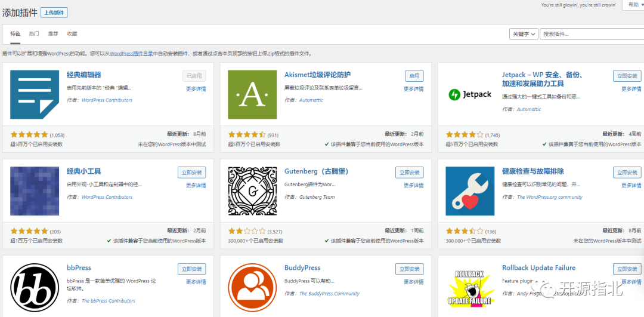The image size is (644, 317).
Task: Open the WordPress插件目录 link
Action: [131, 54]
